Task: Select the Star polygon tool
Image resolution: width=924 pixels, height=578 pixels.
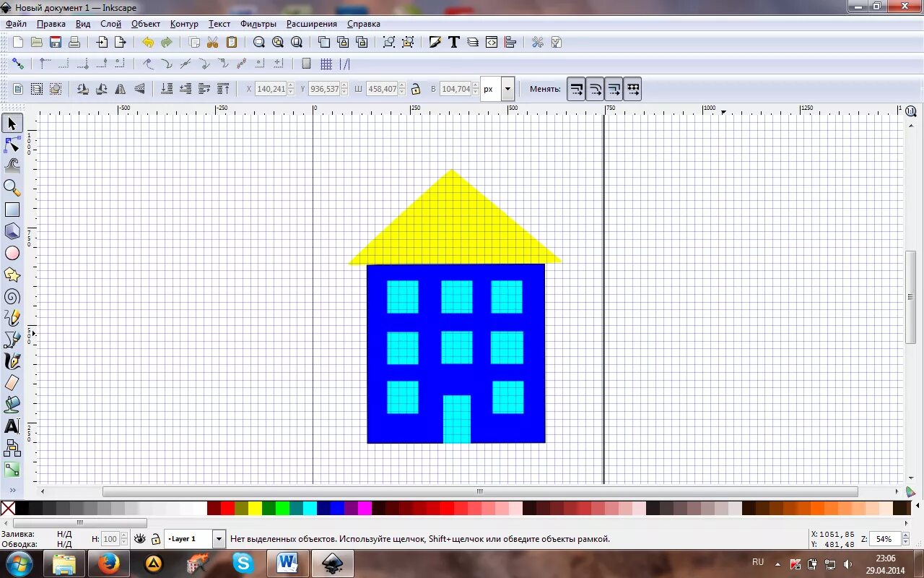Action: 12,275
